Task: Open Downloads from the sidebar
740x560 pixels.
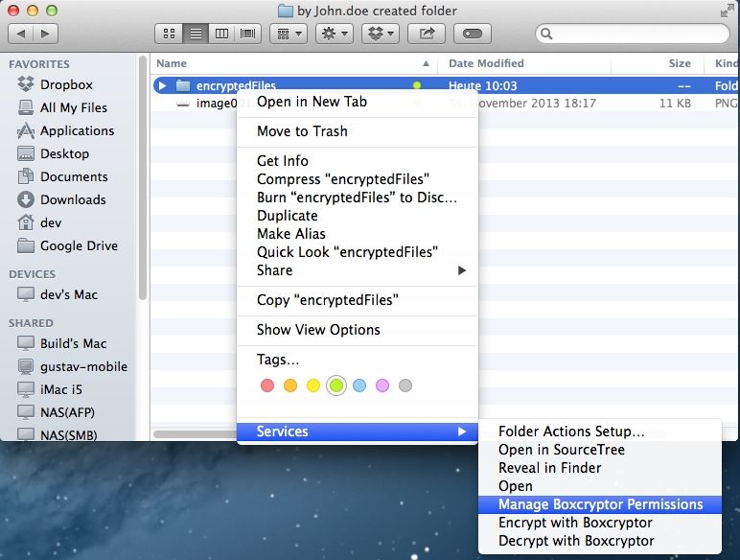Action: (x=61, y=199)
